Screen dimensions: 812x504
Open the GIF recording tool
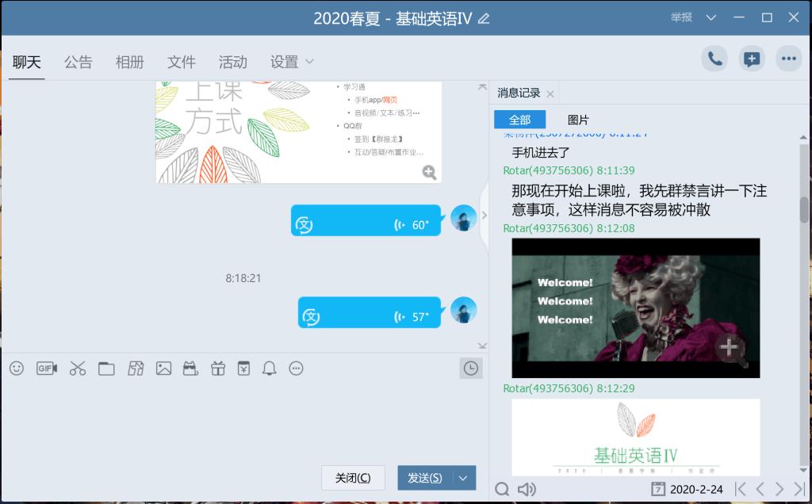point(47,368)
